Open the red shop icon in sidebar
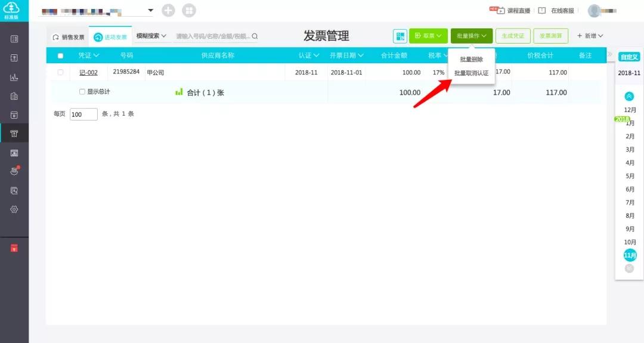 pyautogui.click(x=14, y=248)
